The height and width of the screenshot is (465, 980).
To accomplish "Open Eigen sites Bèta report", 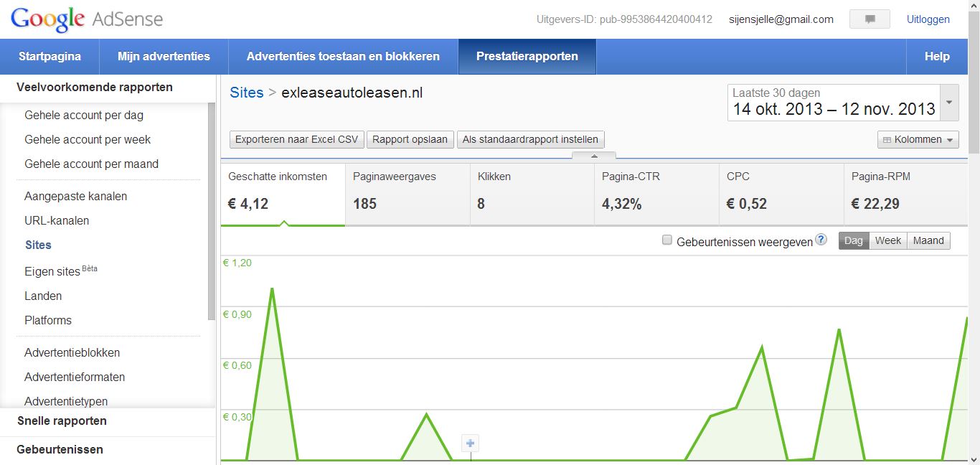I will point(60,271).
